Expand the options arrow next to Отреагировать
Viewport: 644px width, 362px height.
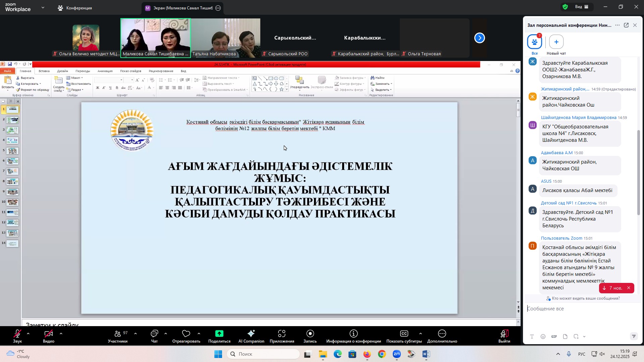coord(199,334)
